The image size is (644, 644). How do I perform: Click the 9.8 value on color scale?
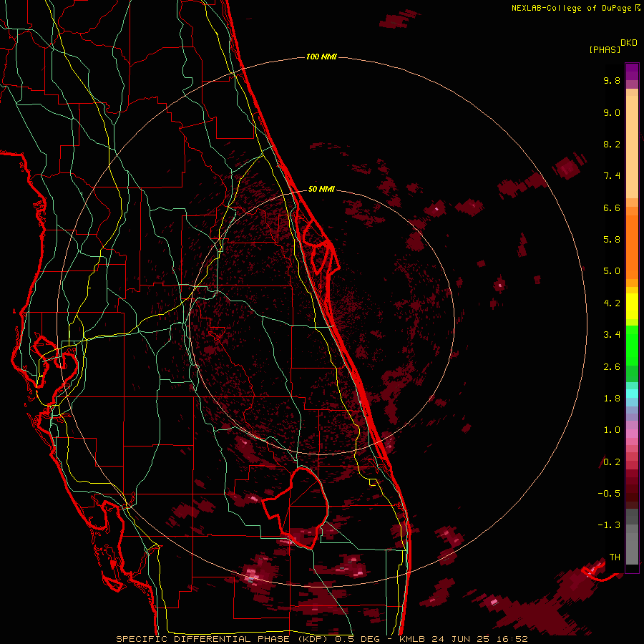pyautogui.click(x=612, y=80)
